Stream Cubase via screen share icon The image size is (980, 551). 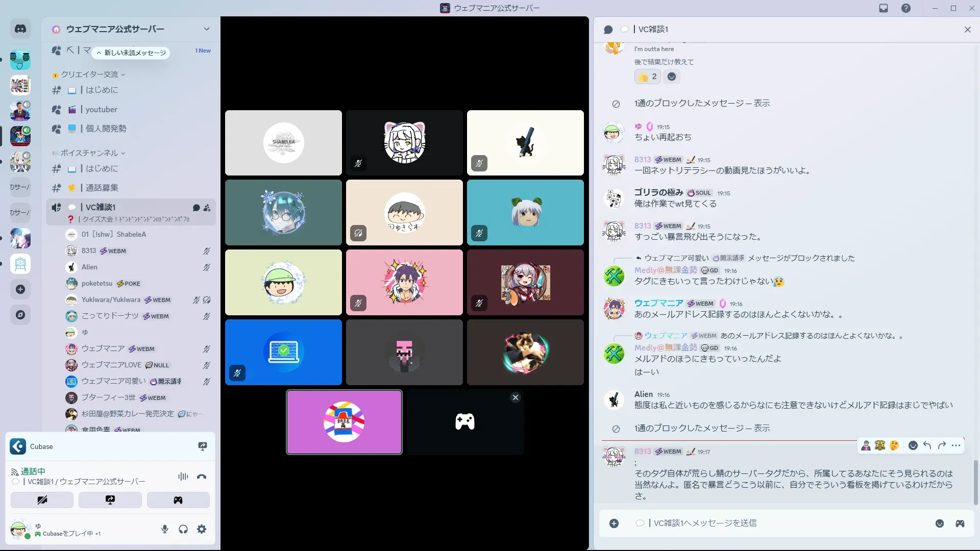coord(202,446)
